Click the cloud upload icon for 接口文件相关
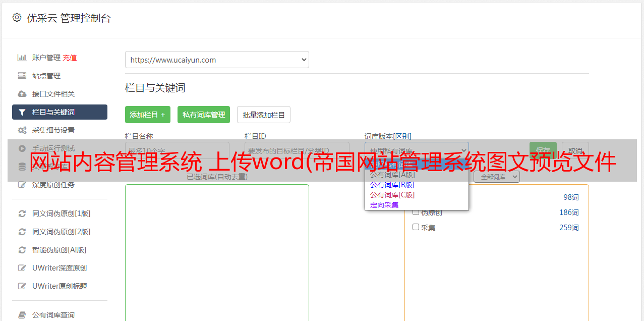The image size is (644, 321). (x=22, y=94)
